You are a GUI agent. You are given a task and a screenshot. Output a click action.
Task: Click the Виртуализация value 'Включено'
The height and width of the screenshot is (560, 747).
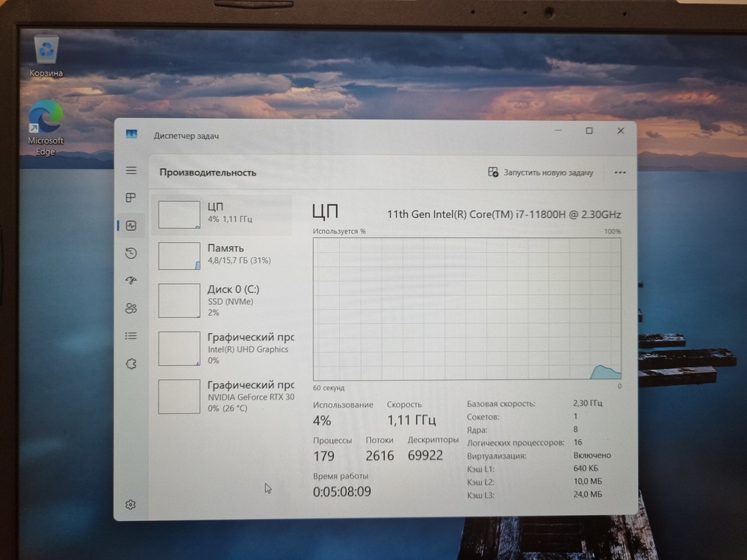592,455
